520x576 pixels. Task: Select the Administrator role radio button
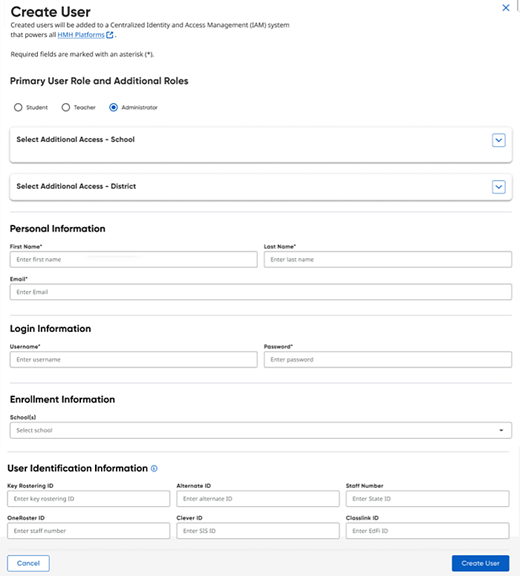113,107
